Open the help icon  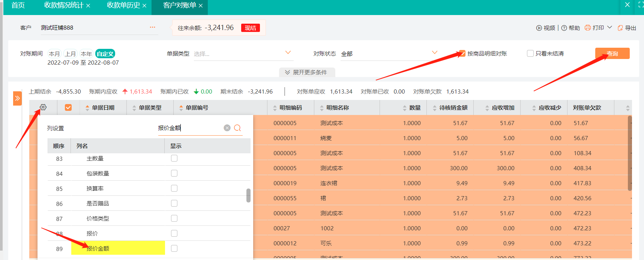coord(564,28)
